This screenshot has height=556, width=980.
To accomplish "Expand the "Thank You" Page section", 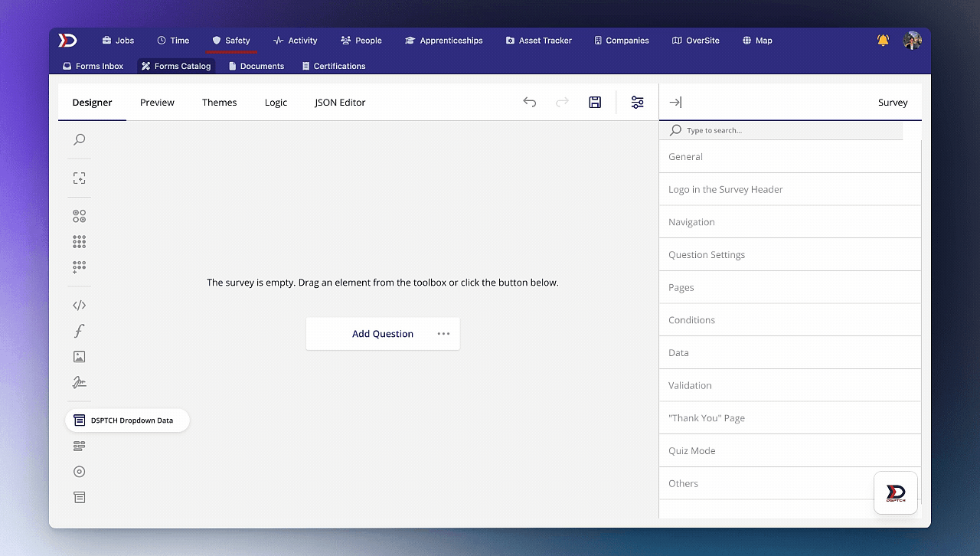I will tap(790, 418).
